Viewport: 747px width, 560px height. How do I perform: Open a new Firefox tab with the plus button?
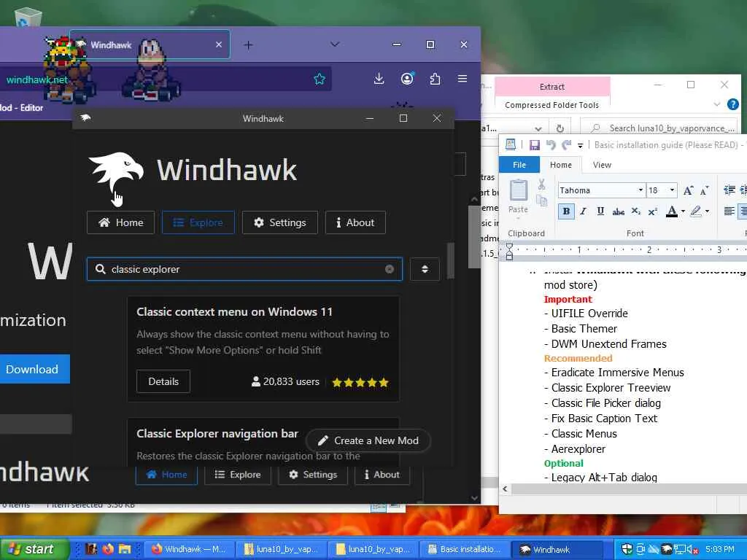(248, 45)
